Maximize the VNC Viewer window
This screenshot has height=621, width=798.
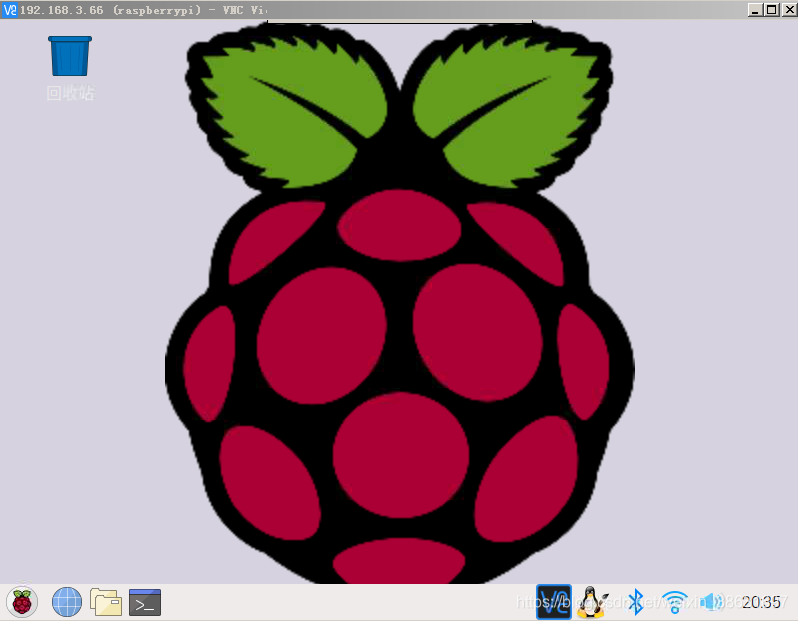[x=772, y=10]
